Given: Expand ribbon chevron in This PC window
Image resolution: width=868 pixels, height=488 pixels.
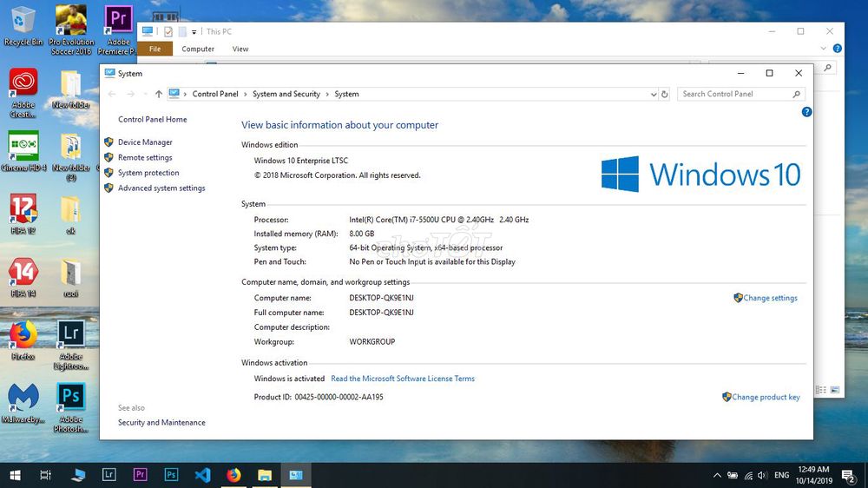Looking at the screenshot, I should (823, 49).
